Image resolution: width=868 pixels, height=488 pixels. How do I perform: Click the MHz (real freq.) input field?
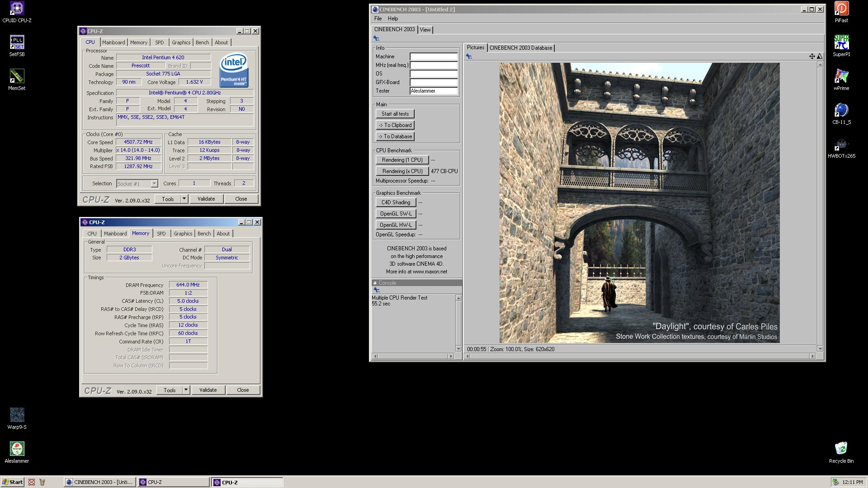tap(434, 66)
